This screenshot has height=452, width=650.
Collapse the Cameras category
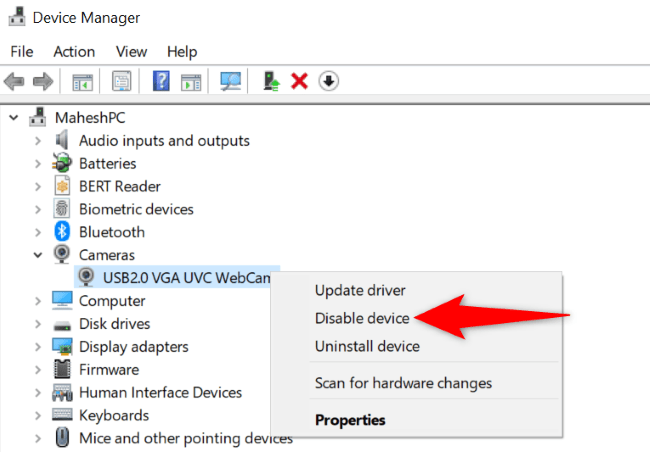38,255
